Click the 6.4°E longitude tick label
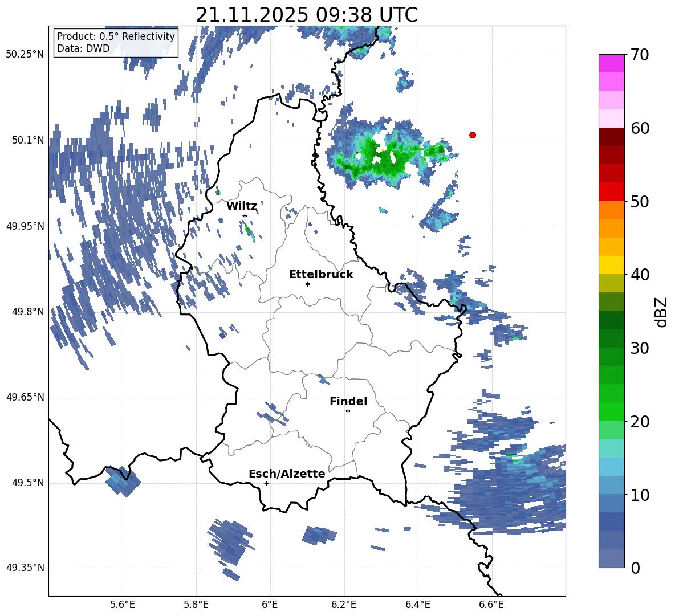The height and width of the screenshot is (616, 675). tap(417, 605)
